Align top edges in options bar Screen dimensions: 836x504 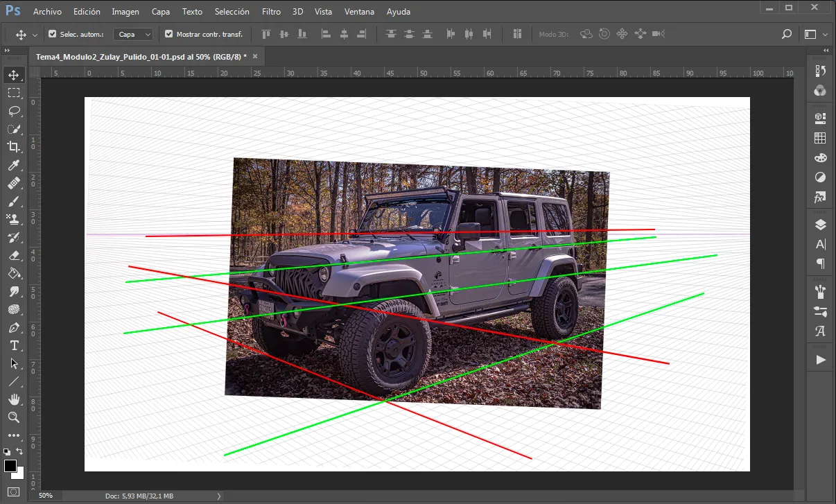266,34
